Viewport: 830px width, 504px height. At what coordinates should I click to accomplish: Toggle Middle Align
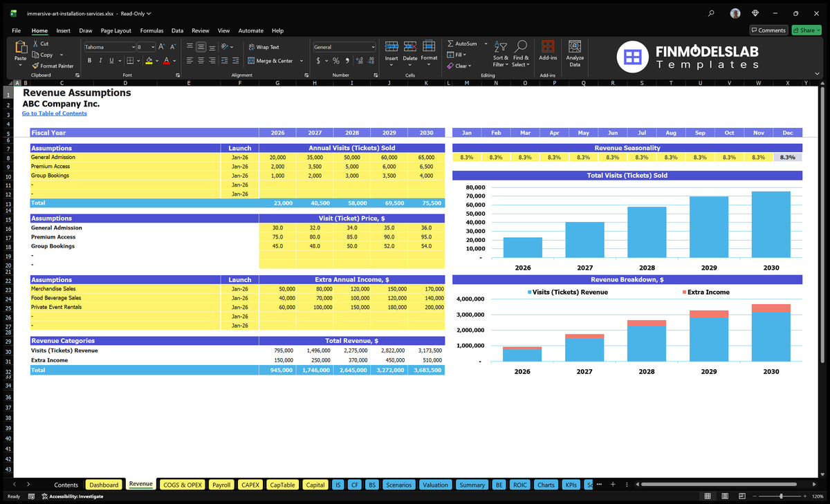[x=201, y=47]
